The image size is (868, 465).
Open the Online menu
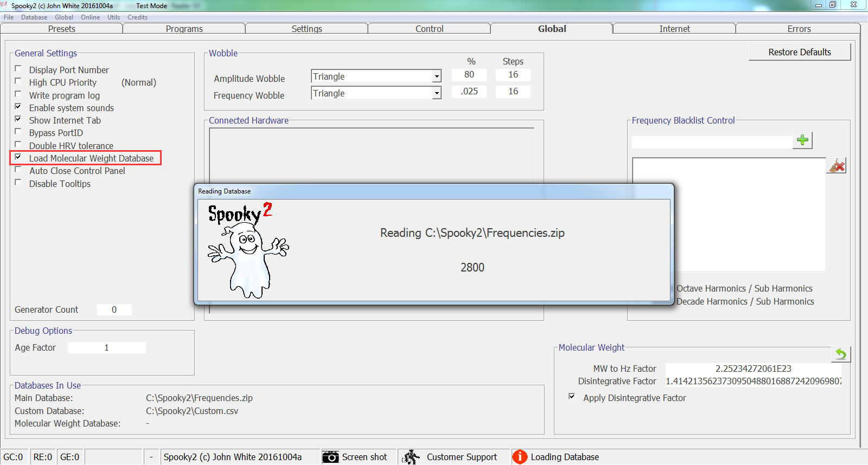tap(91, 17)
